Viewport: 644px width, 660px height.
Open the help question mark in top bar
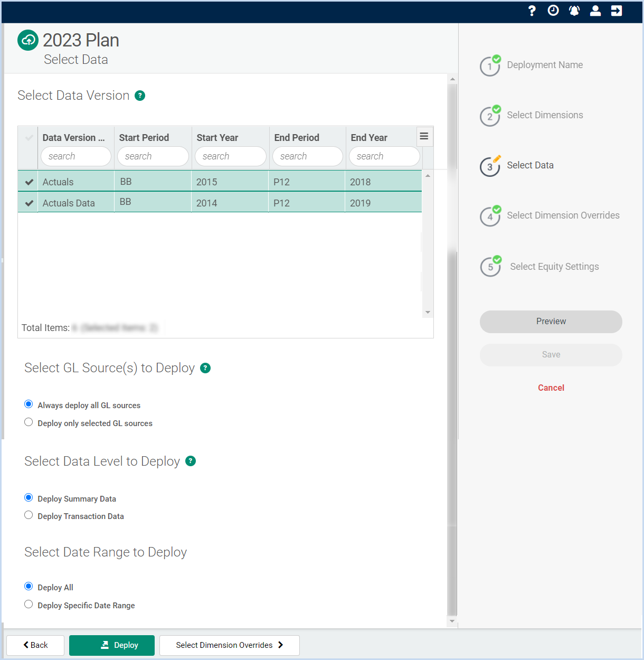532,11
